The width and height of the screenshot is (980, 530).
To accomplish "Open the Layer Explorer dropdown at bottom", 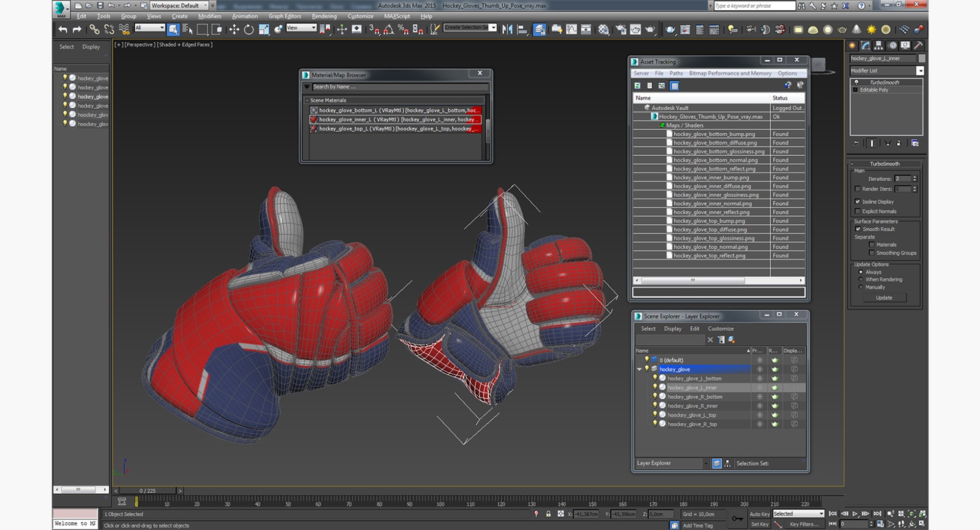I will 706,464.
